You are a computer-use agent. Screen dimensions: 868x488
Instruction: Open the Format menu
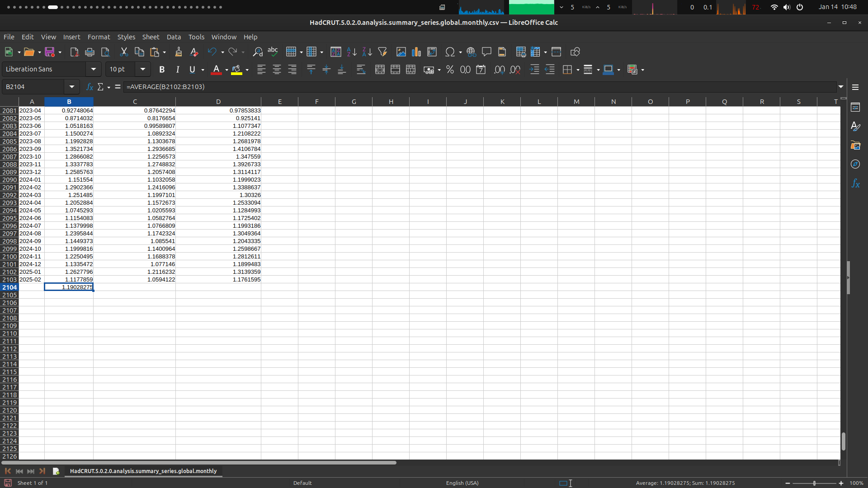99,37
